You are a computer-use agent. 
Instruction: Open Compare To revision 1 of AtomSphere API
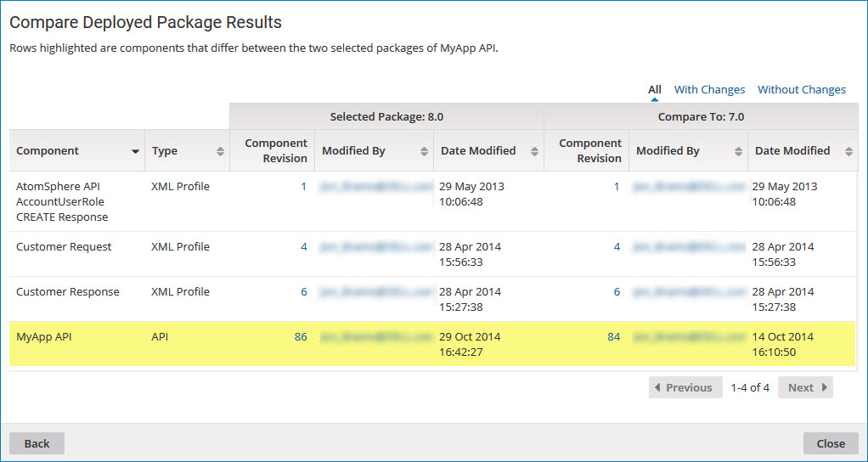(617, 187)
